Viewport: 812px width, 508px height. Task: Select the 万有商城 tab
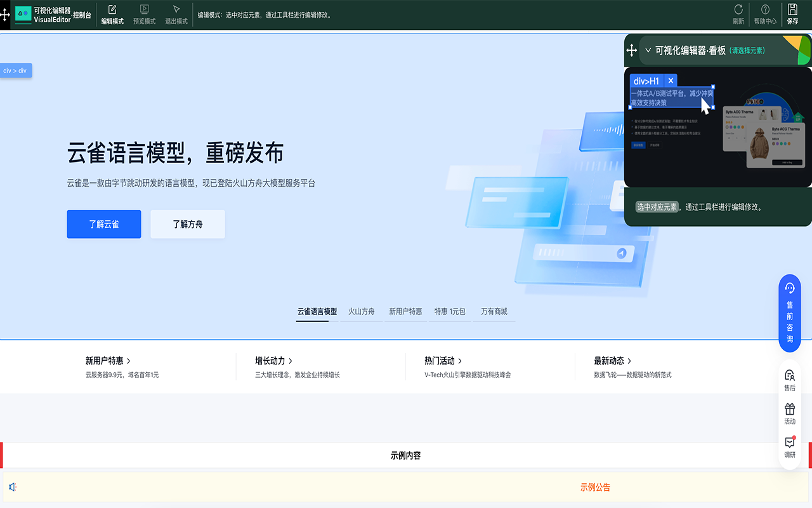point(494,312)
